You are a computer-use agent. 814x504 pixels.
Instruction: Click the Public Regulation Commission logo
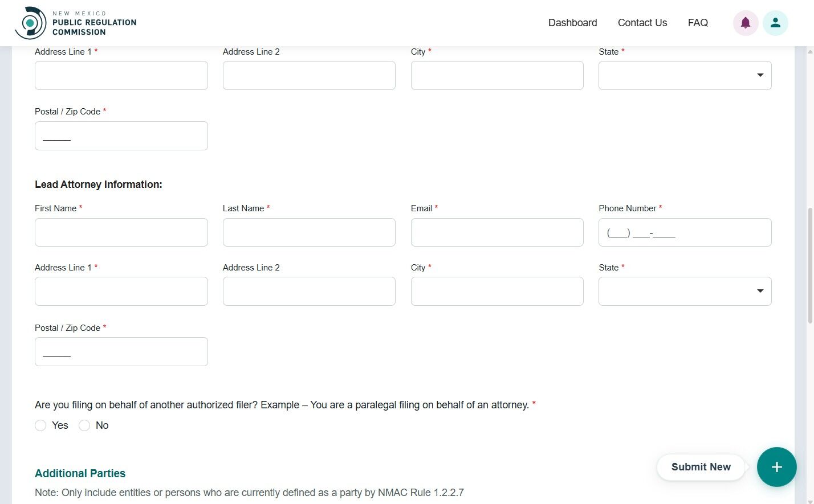[76, 23]
